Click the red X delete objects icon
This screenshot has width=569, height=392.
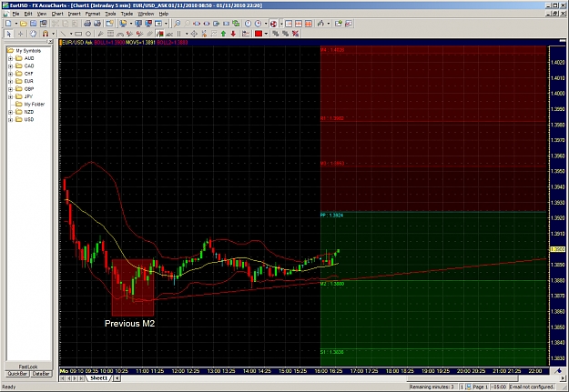[x=295, y=34]
